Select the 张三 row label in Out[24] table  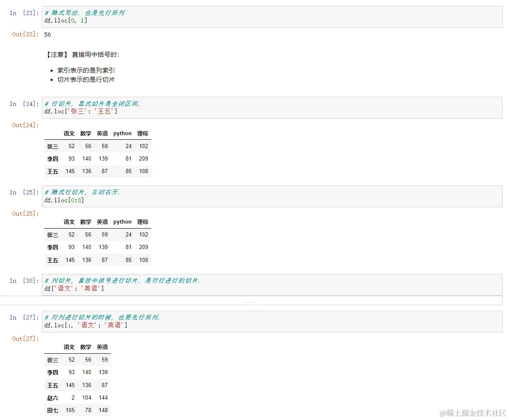53,146
